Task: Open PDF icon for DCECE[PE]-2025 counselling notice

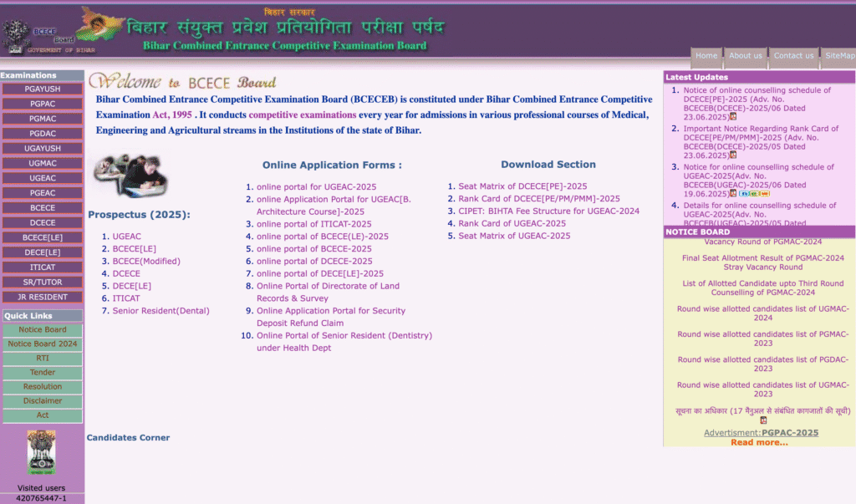Action: [x=733, y=117]
